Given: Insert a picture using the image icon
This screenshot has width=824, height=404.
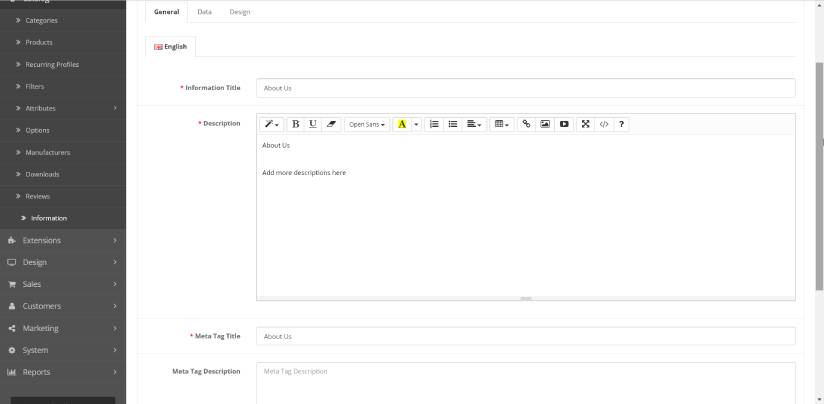Looking at the screenshot, I should [545, 124].
